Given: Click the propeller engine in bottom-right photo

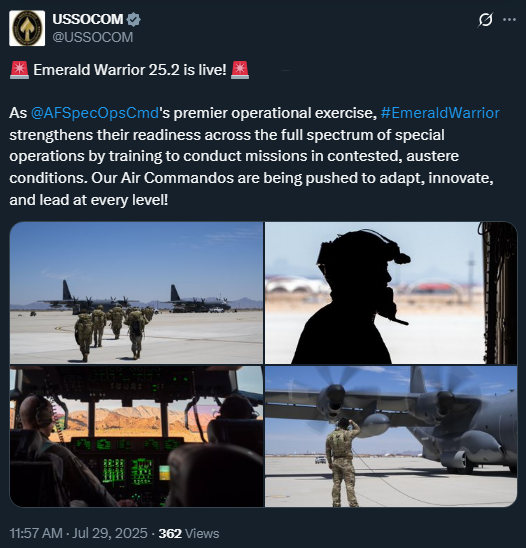Looking at the screenshot, I should tap(332, 396).
